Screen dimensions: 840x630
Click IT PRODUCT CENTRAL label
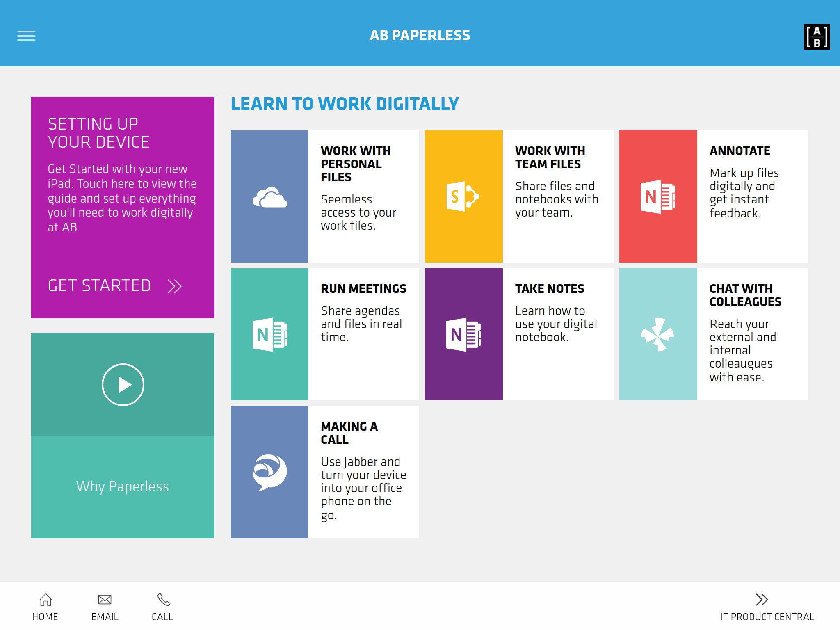pos(767,617)
